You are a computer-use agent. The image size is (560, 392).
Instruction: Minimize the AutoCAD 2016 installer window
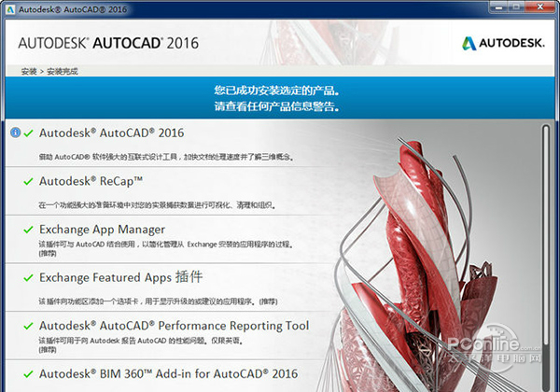tap(499, 7)
